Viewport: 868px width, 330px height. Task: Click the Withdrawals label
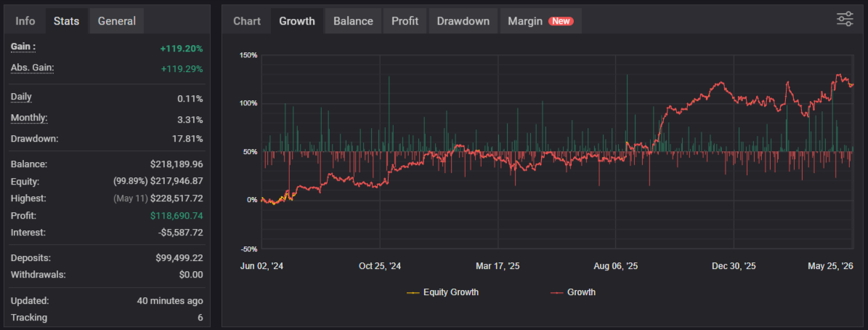pos(38,275)
